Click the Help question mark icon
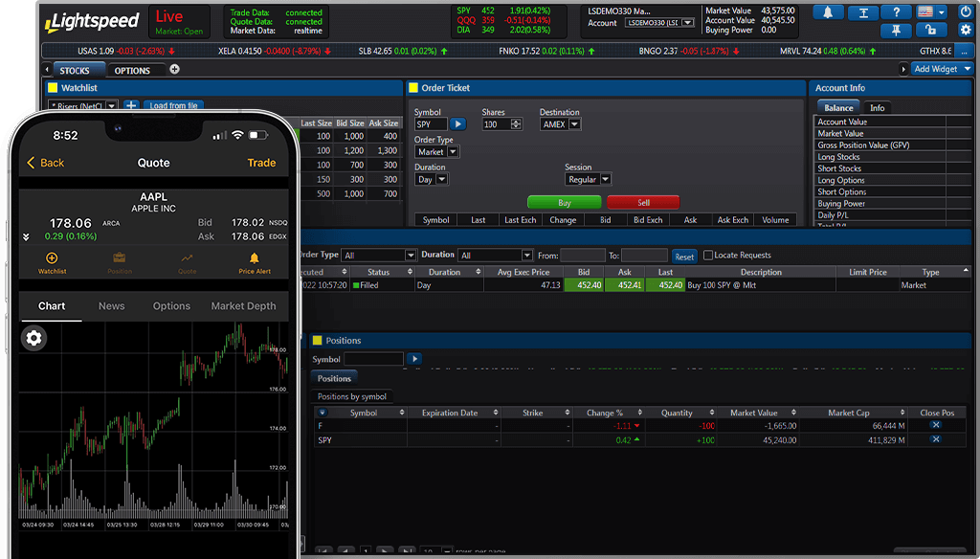Screen dimensions: 980x559 896,12
